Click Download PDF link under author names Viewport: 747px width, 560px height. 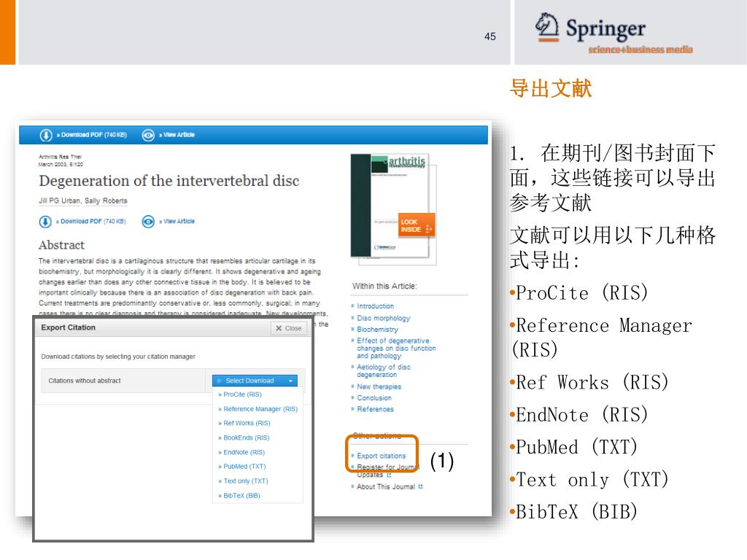(90, 222)
